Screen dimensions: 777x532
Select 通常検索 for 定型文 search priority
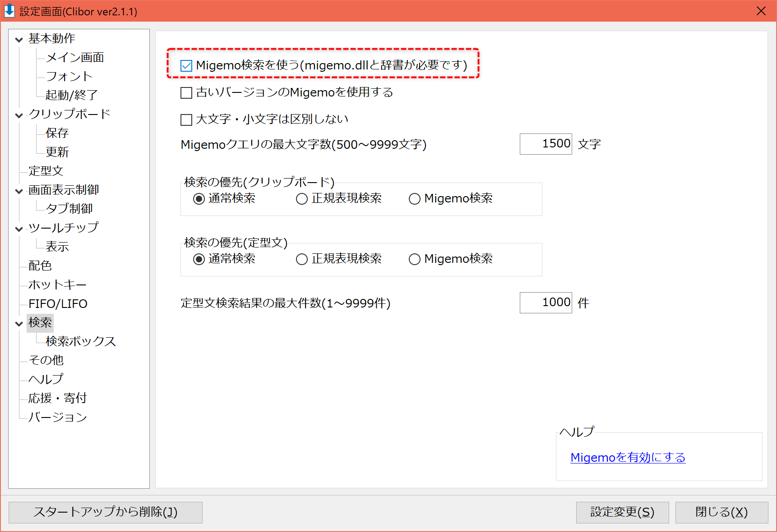pos(199,259)
